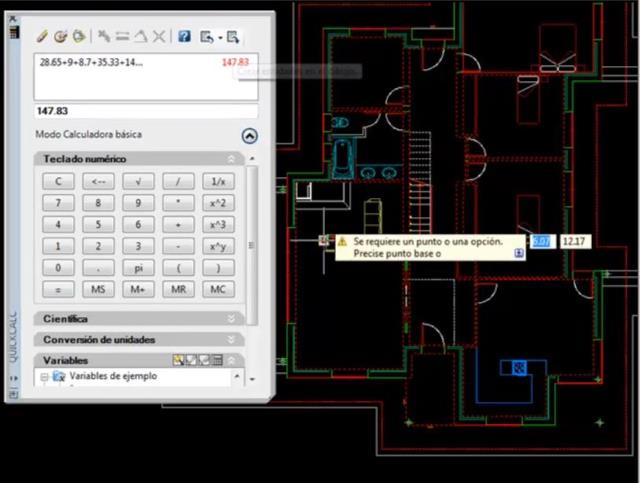Click the MC memory clear key

coord(218,289)
